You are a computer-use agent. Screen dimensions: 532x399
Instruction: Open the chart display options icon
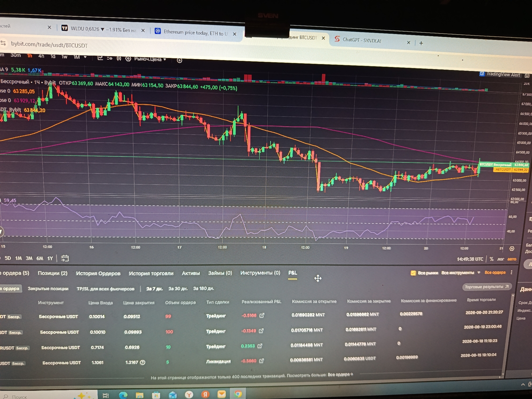pos(110,58)
